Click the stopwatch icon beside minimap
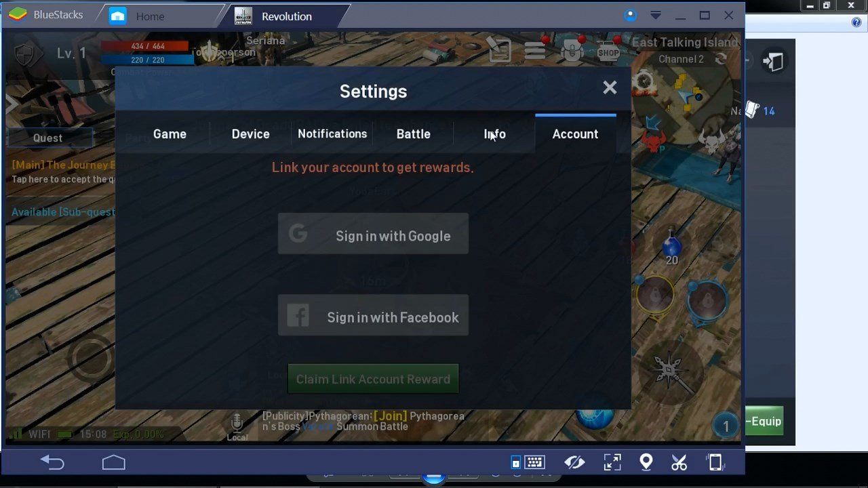This screenshot has height=488, width=868. pyautogui.click(x=644, y=83)
